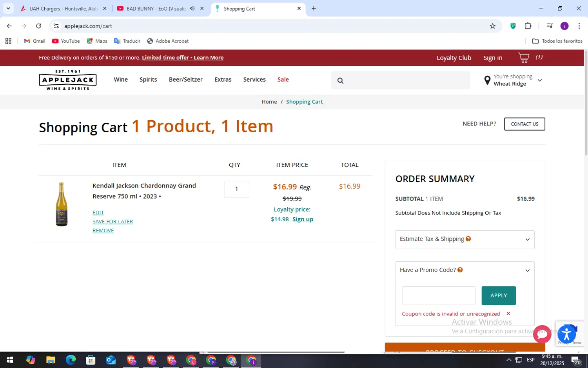This screenshot has width=588, height=368.
Task: Click the Applejack Wine & Spirits logo
Action: pyautogui.click(x=68, y=80)
